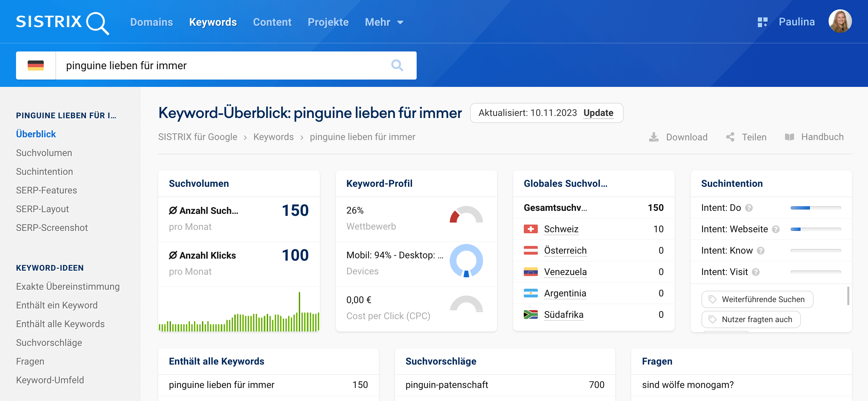Click the Intent: Do progress bar
This screenshot has height=401, width=868.
click(x=816, y=208)
